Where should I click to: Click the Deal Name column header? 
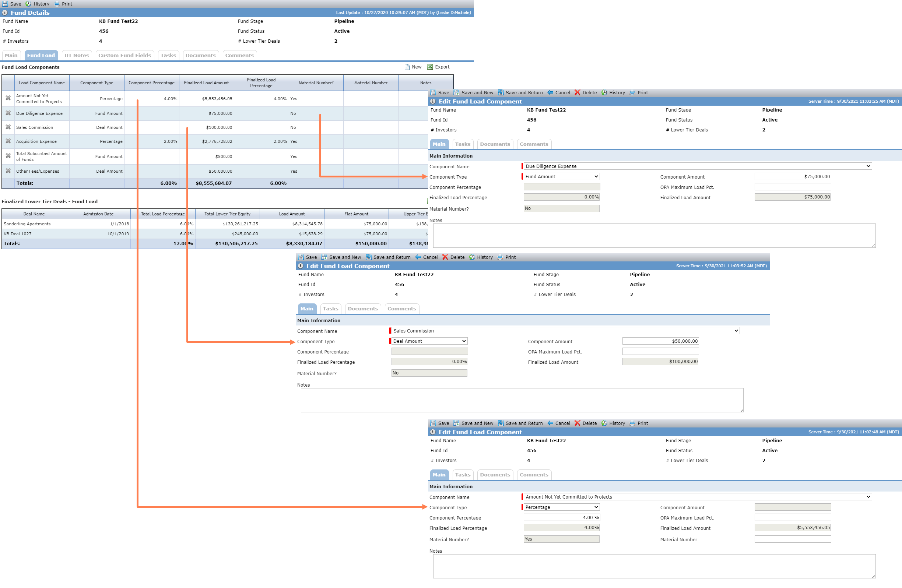(34, 214)
